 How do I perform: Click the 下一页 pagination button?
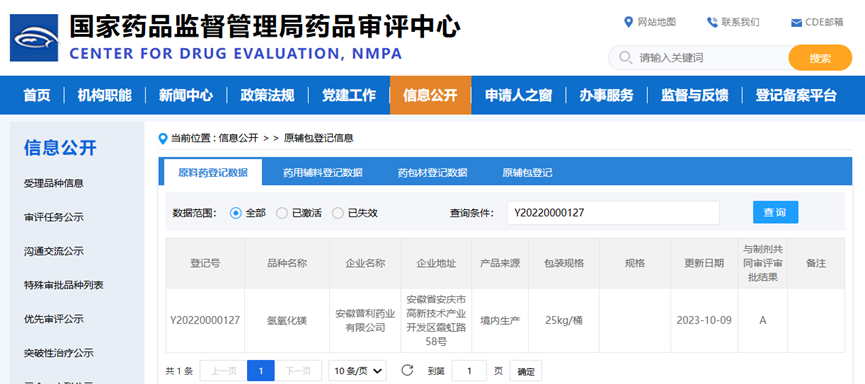click(298, 371)
